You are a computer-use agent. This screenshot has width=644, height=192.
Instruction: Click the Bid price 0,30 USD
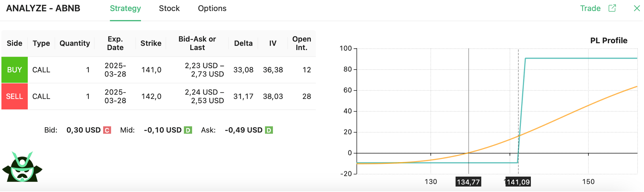(x=83, y=130)
